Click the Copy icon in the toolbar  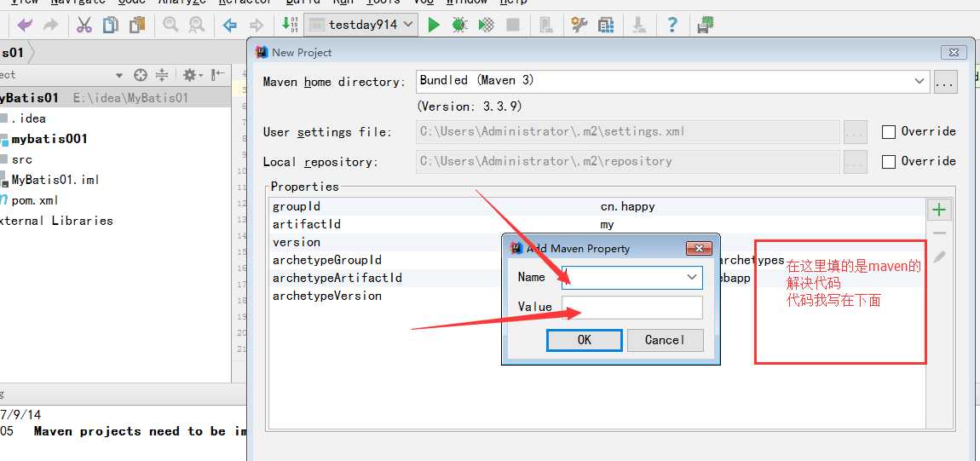click(111, 25)
